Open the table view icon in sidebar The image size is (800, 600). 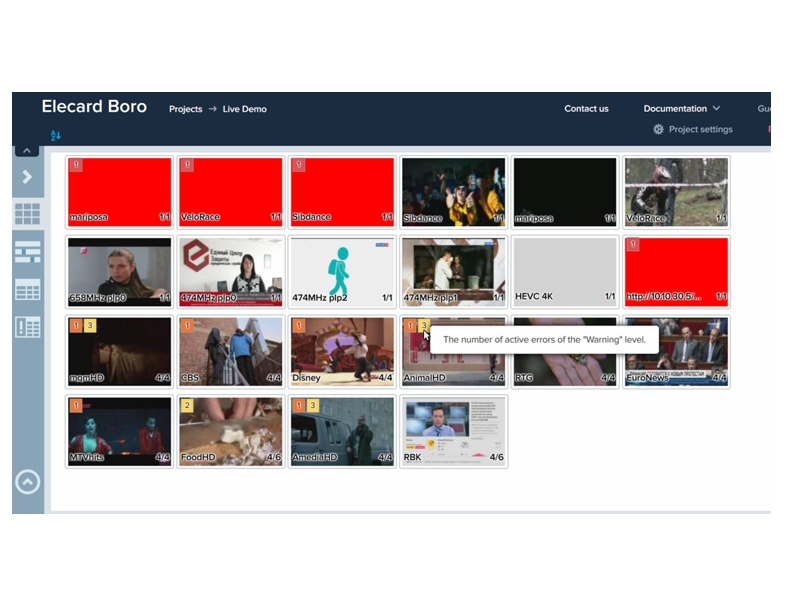(x=28, y=289)
